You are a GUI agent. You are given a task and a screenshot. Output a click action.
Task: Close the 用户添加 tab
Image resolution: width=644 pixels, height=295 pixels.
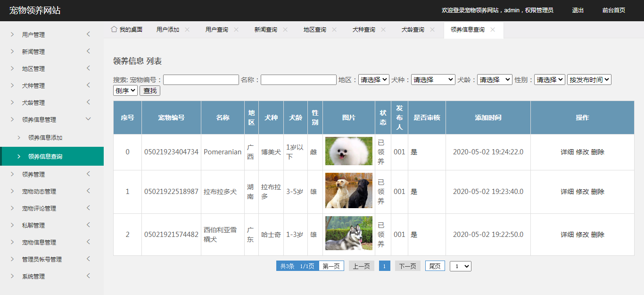tap(187, 29)
